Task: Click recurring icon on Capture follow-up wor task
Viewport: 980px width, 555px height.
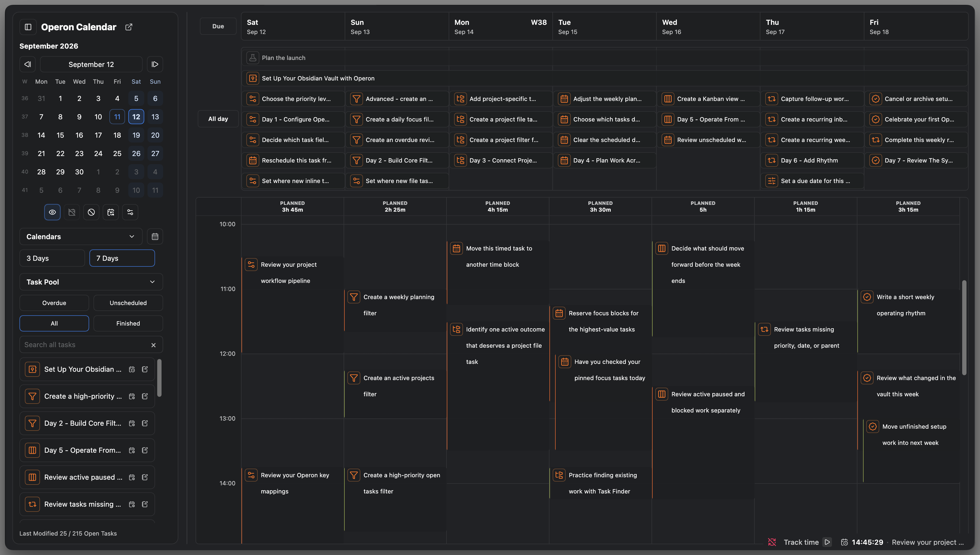Action: tap(771, 99)
